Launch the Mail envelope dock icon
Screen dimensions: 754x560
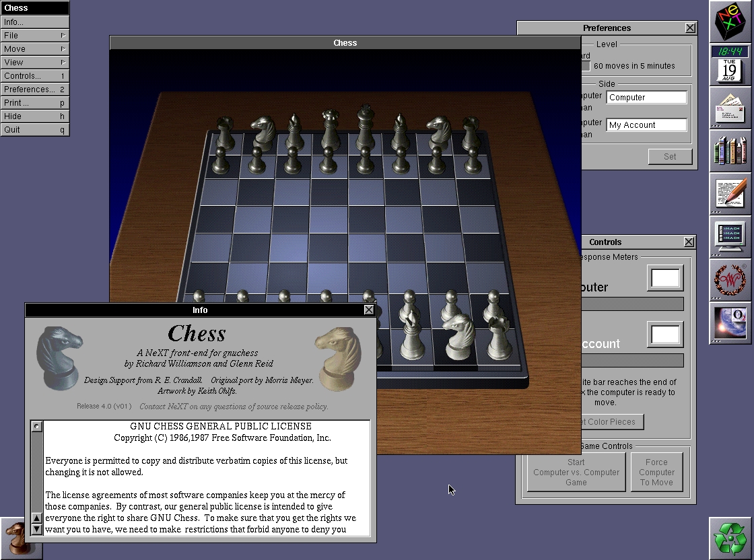(x=730, y=107)
